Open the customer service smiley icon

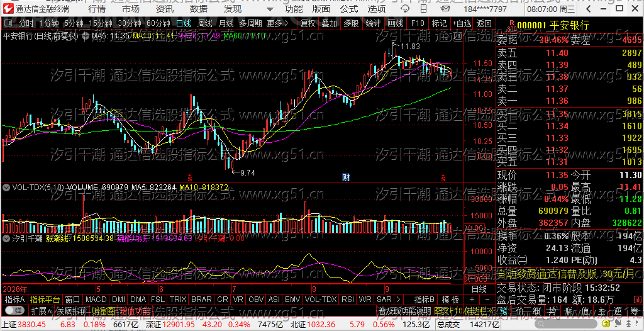coord(405,9)
